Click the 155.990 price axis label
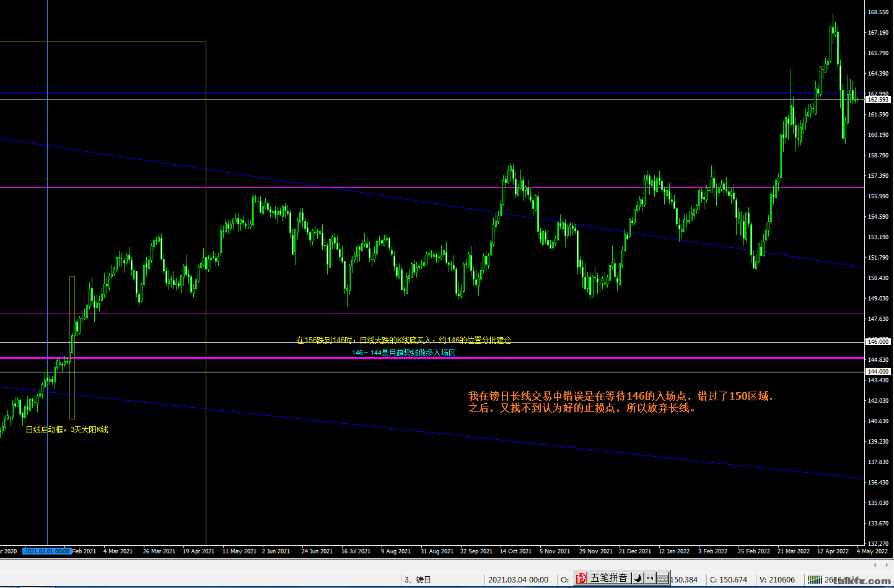This screenshot has height=588, width=894. [878, 196]
